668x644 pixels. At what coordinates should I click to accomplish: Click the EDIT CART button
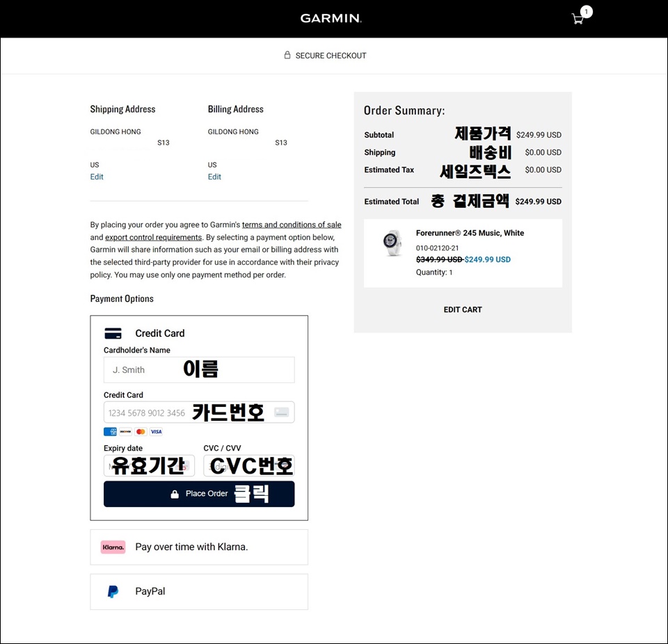[463, 309]
